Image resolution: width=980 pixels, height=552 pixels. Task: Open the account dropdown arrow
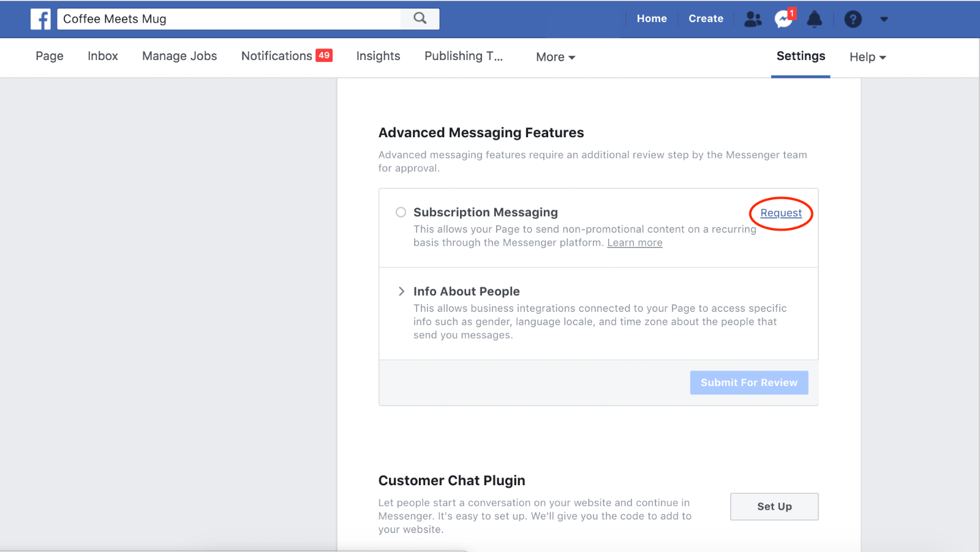pyautogui.click(x=884, y=19)
